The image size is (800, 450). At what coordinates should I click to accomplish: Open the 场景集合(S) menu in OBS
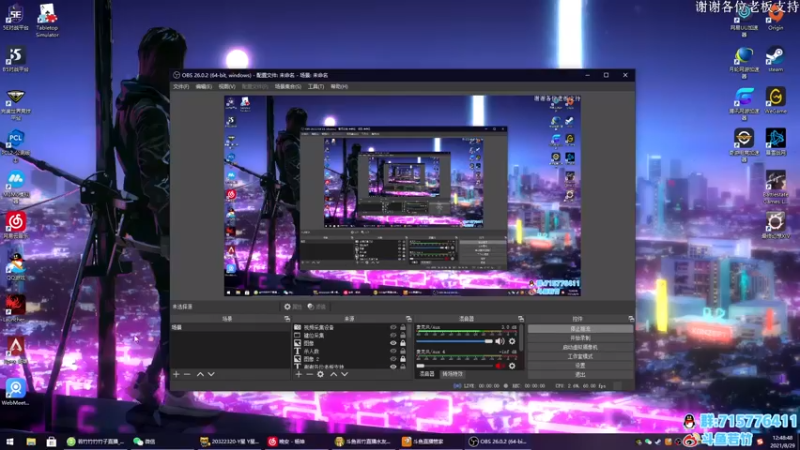(288, 87)
